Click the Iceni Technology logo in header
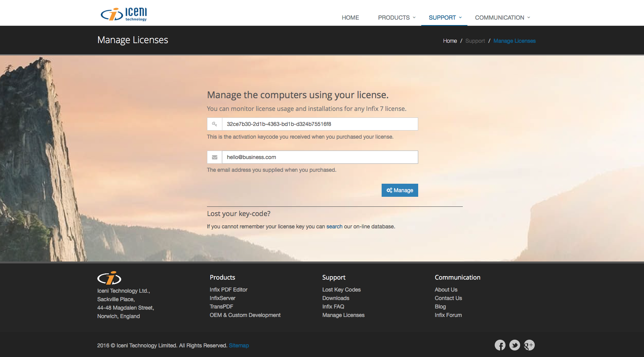 point(123,14)
